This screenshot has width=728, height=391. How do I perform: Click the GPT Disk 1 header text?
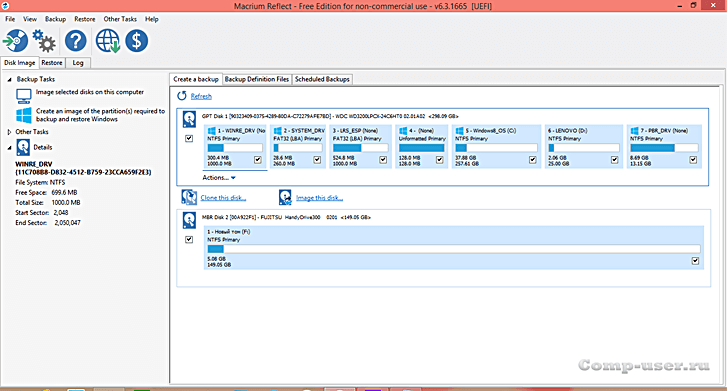(x=330, y=116)
